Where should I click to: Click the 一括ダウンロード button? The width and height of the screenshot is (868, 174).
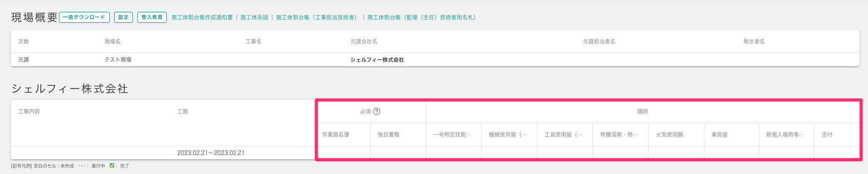tap(84, 17)
